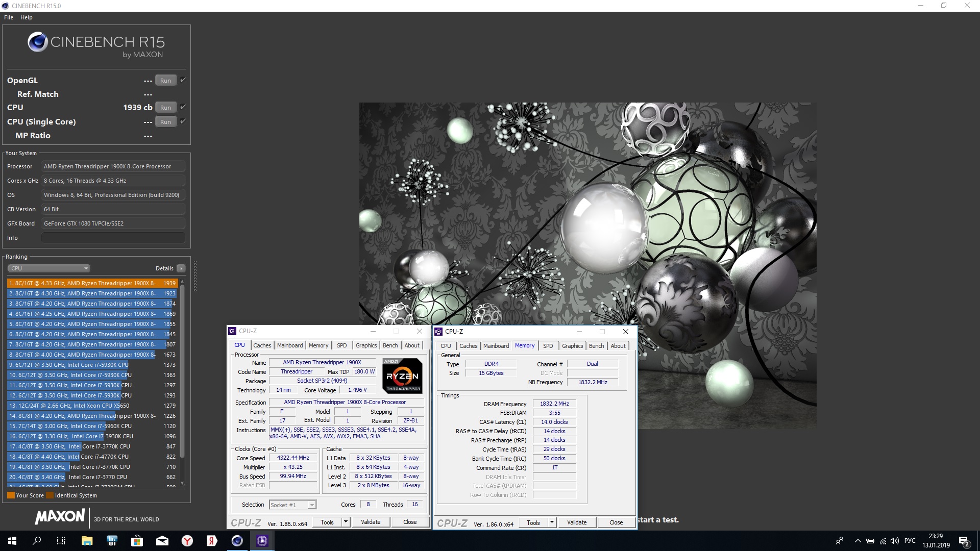
Task: Click the Ryzen Threadripper logo
Action: 403,376
